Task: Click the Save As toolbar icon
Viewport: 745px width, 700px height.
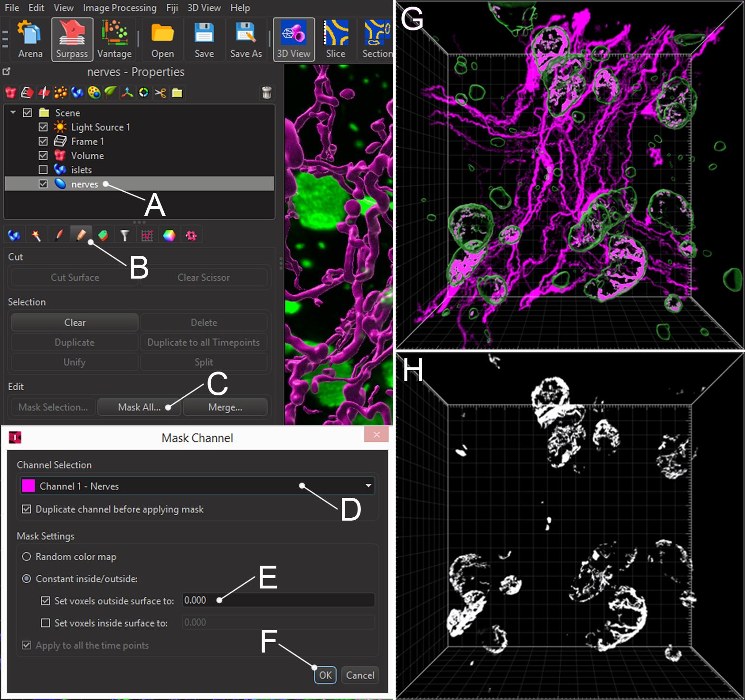Action: [x=246, y=39]
